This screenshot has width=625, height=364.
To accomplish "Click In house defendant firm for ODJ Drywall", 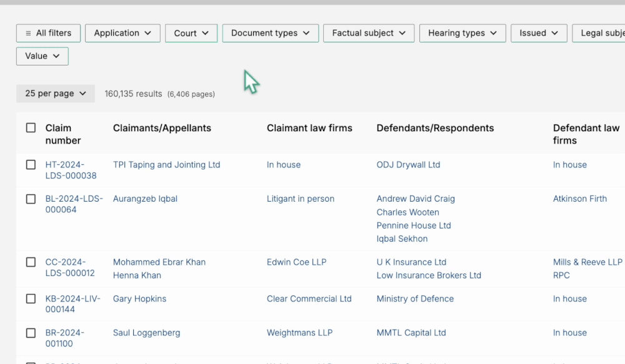I will (x=570, y=165).
